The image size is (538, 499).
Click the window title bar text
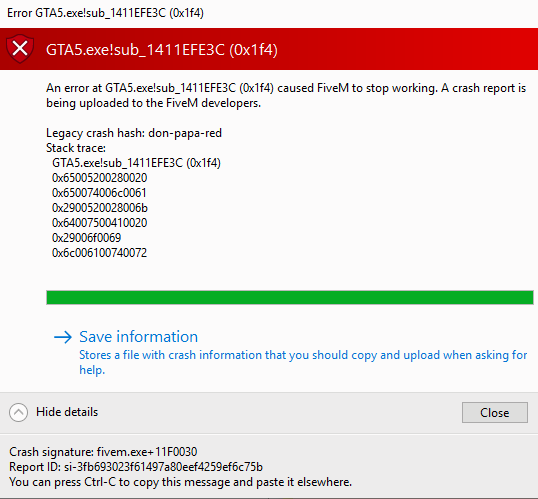coord(105,13)
